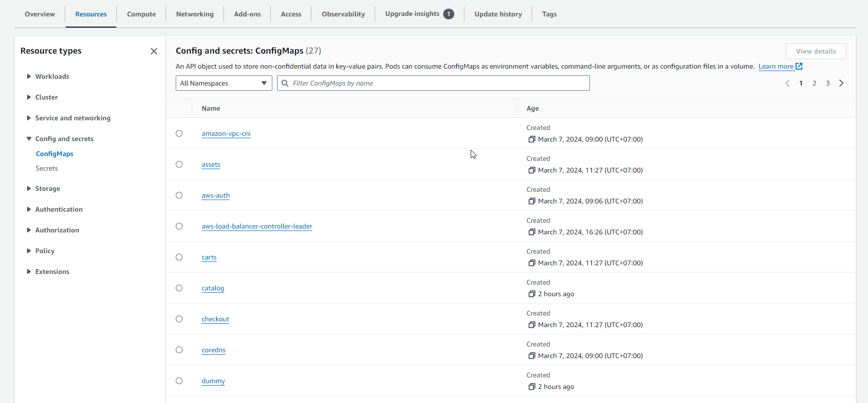The image size is (868, 403).
Task: Copy creation time icon for dummy
Action: pos(532,387)
